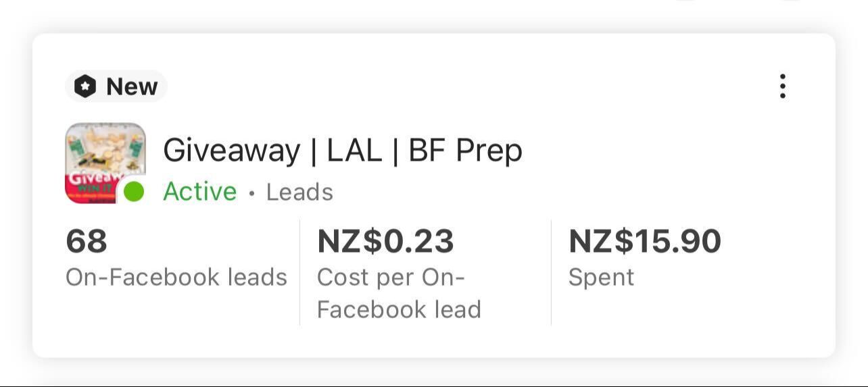Tap the red Giveaway banner on thumbnail

(x=91, y=188)
